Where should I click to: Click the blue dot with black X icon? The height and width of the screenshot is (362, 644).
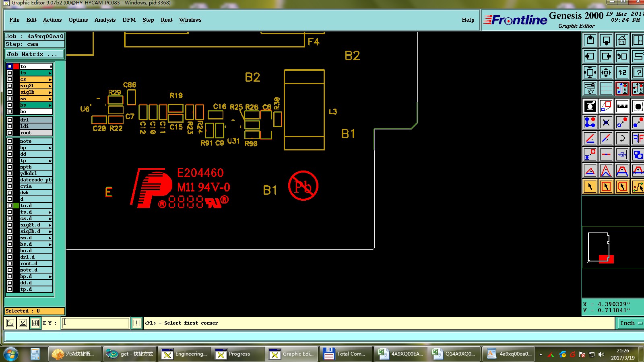click(606, 122)
